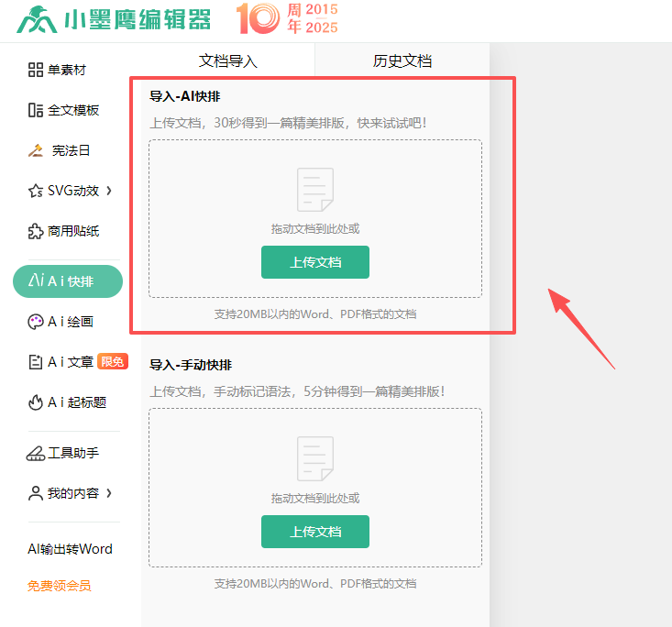672x627 pixels.
Task: Switch to the 历史文档 tab
Action: (402, 61)
